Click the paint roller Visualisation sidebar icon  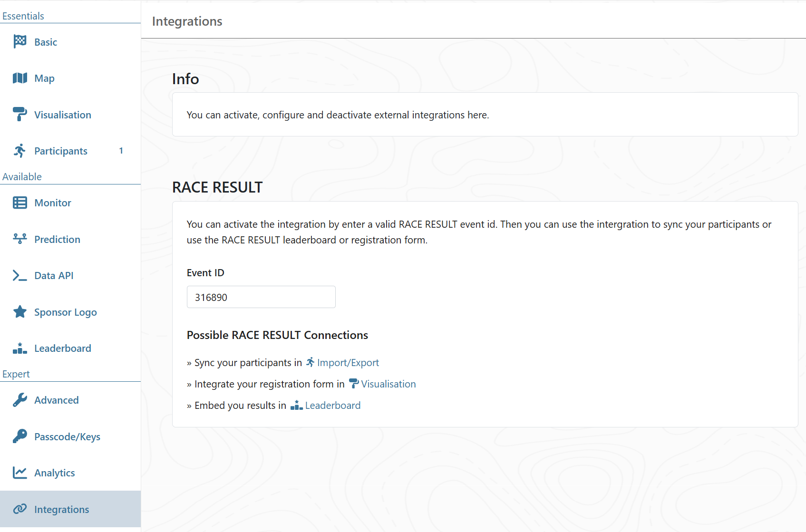click(x=19, y=115)
